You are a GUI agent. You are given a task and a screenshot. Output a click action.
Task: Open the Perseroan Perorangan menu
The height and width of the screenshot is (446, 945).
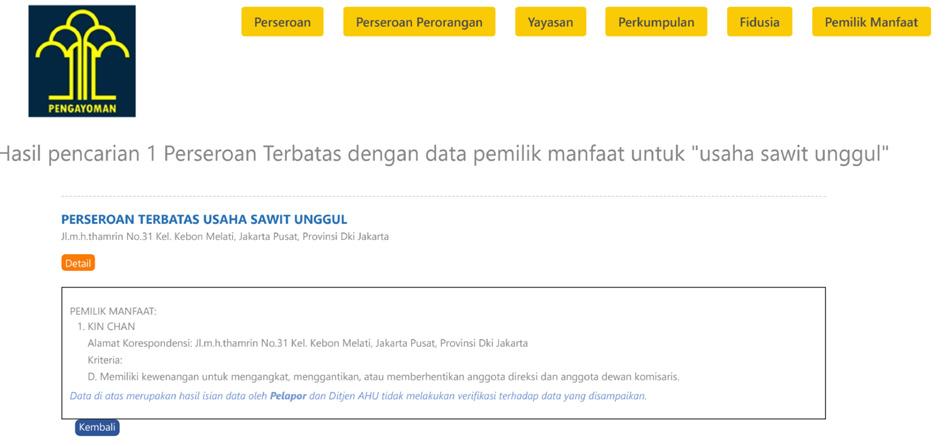[x=419, y=22]
